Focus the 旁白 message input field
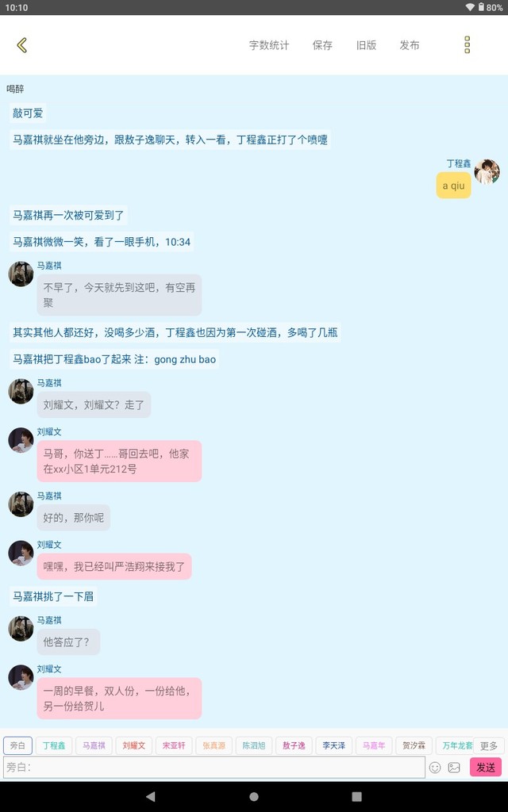The height and width of the screenshot is (812, 508). (x=214, y=767)
